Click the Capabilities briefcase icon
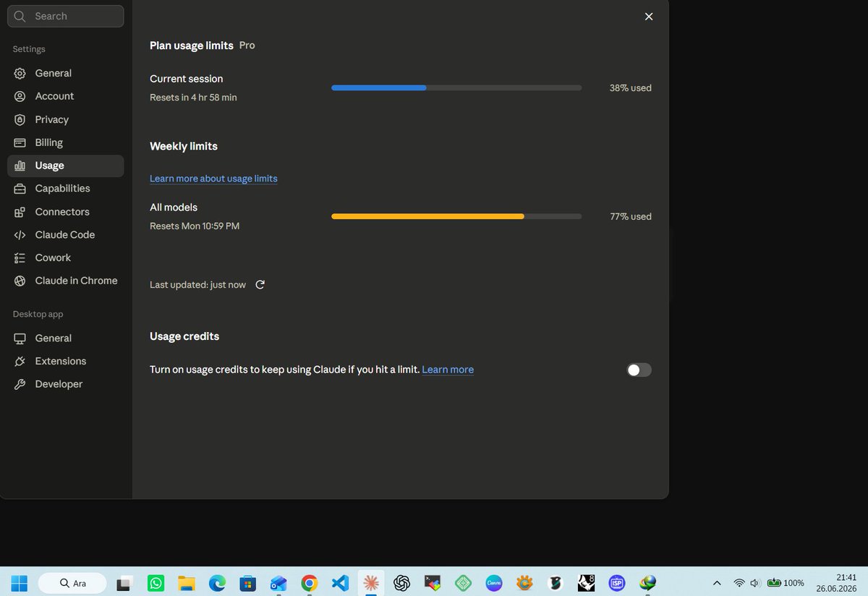868x596 pixels. (x=20, y=189)
